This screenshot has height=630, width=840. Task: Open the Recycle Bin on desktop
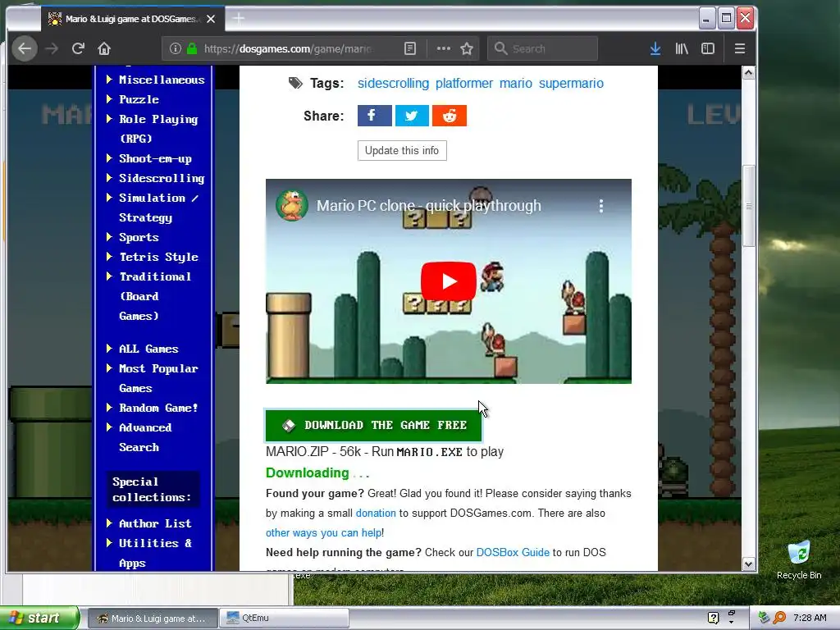tap(799, 559)
